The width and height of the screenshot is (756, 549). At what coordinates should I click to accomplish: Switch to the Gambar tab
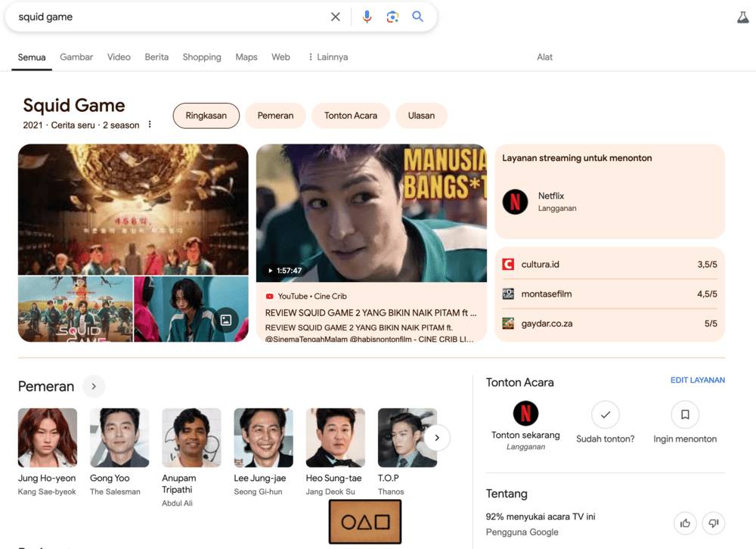pyautogui.click(x=76, y=57)
